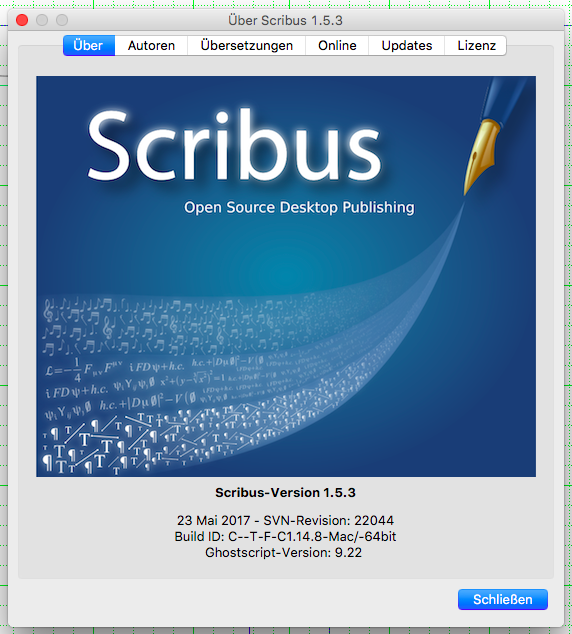Show the Updates tab
The height and width of the screenshot is (634, 572).
click(407, 45)
